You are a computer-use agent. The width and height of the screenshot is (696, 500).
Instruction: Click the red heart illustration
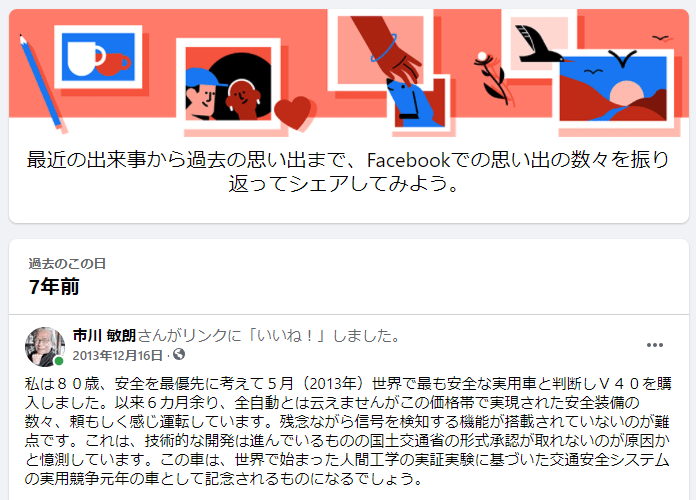[293, 113]
